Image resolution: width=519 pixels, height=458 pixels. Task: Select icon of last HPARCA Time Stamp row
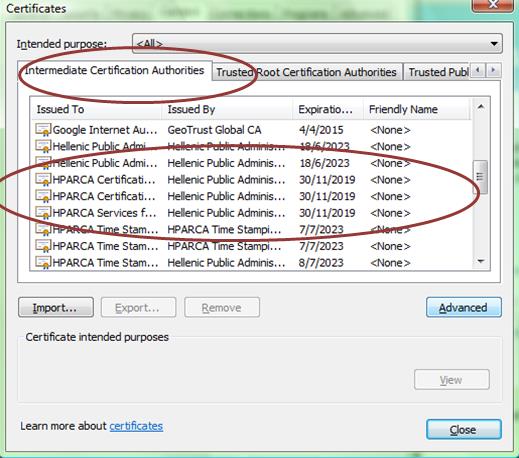click(x=43, y=262)
